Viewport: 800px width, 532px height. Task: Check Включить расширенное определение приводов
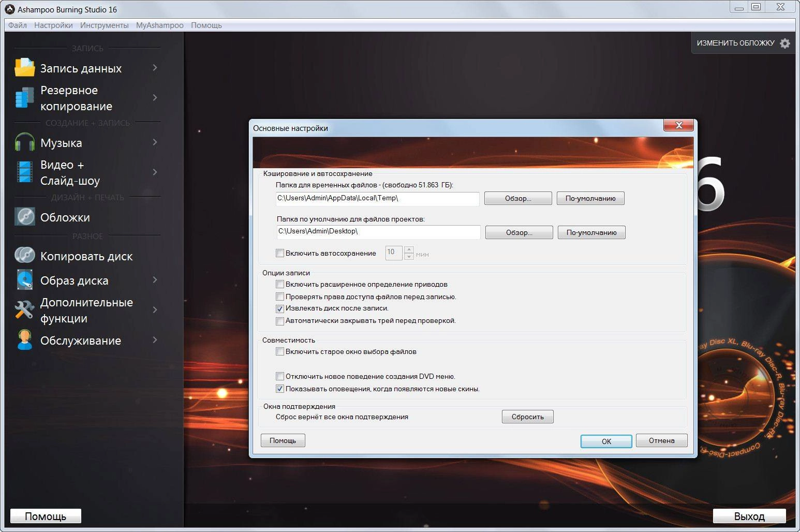(x=280, y=284)
